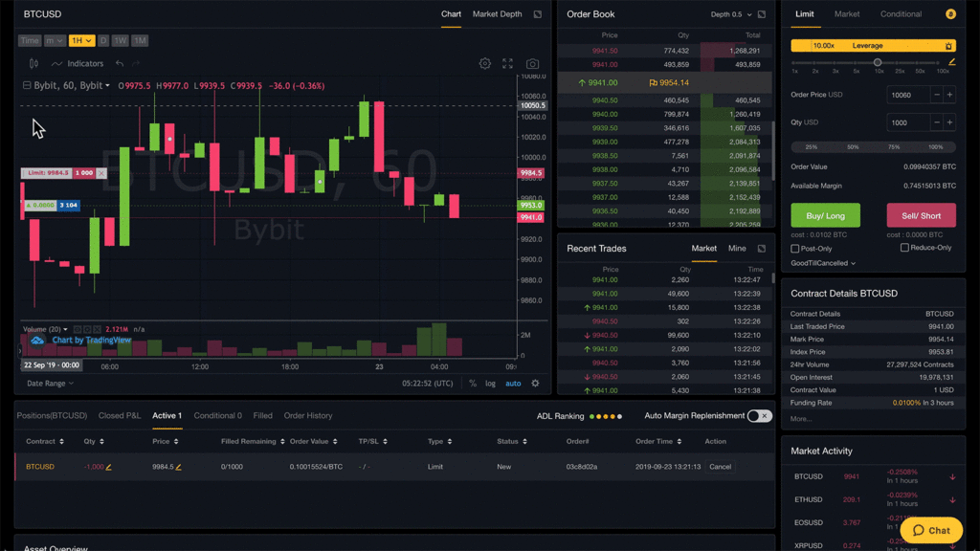Take a chart snapshot with camera icon
This screenshot has width=980, height=551.
pyautogui.click(x=532, y=64)
